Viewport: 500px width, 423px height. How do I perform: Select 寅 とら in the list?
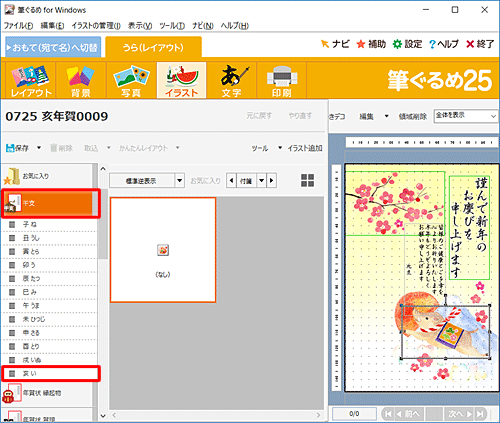click(49, 251)
